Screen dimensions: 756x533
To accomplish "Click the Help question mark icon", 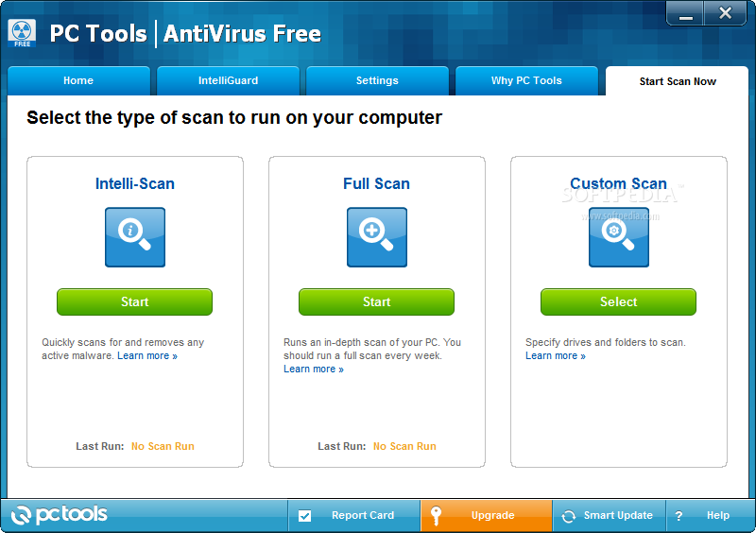I will (678, 516).
